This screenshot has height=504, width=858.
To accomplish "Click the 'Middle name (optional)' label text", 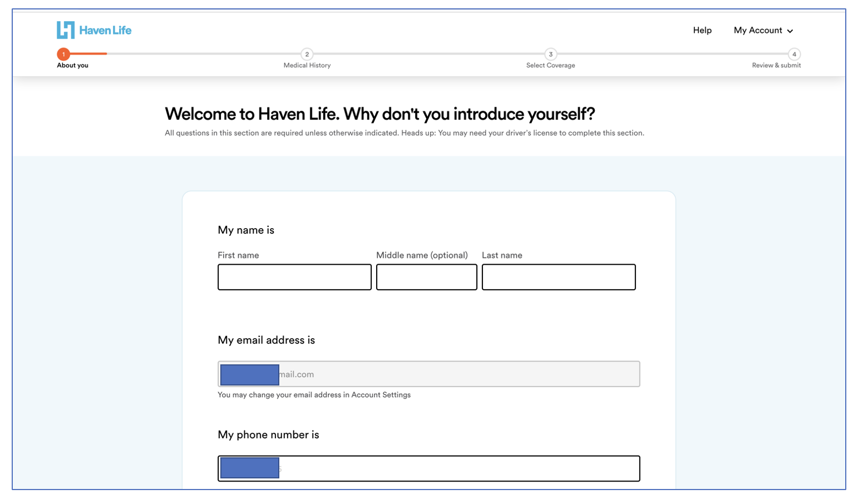I will pos(422,255).
